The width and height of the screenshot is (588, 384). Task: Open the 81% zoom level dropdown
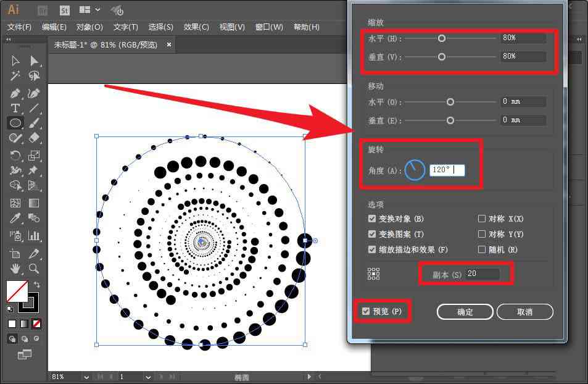pos(86,377)
